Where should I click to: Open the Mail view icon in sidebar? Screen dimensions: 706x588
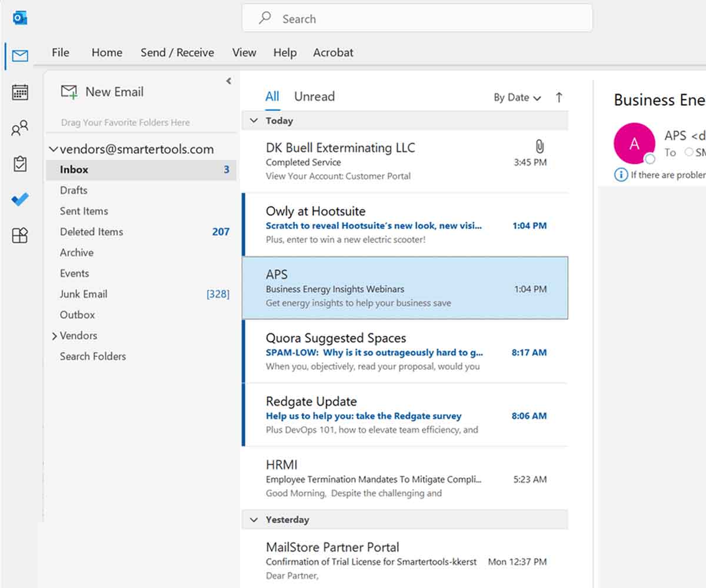tap(20, 56)
